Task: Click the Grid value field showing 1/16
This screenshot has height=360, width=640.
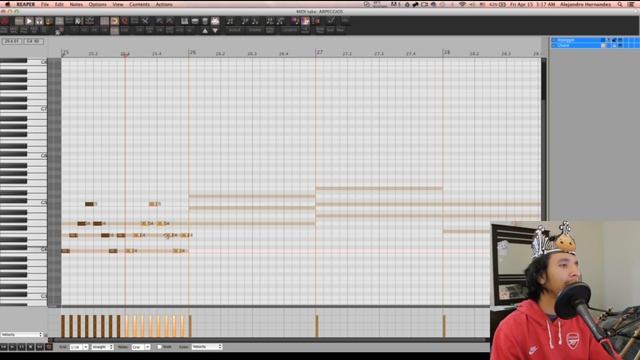Action: point(76,347)
